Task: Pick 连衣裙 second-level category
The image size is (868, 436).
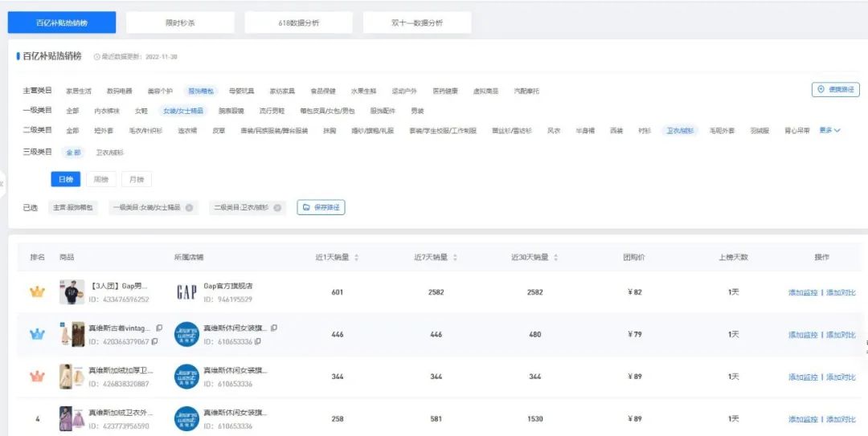Action: (187, 131)
